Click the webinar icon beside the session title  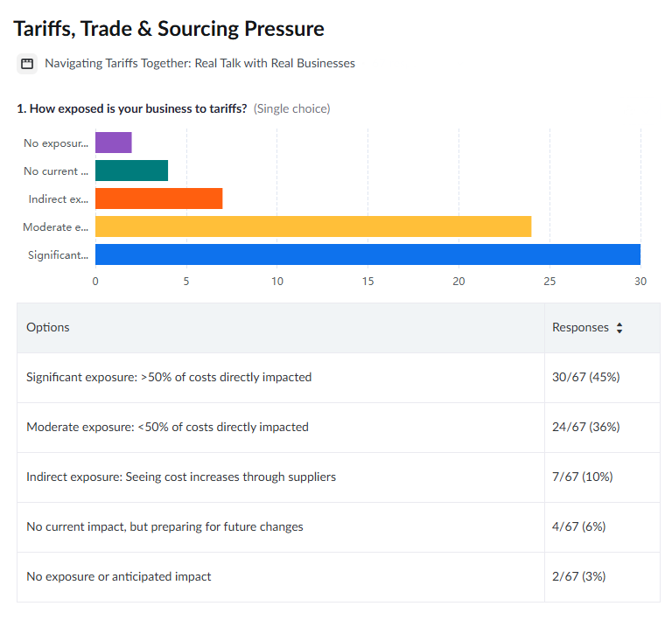click(x=27, y=64)
